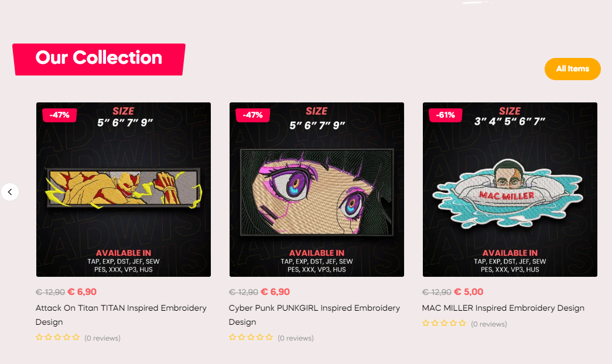Click the € 5,00 price of MAC MILLER

point(469,292)
